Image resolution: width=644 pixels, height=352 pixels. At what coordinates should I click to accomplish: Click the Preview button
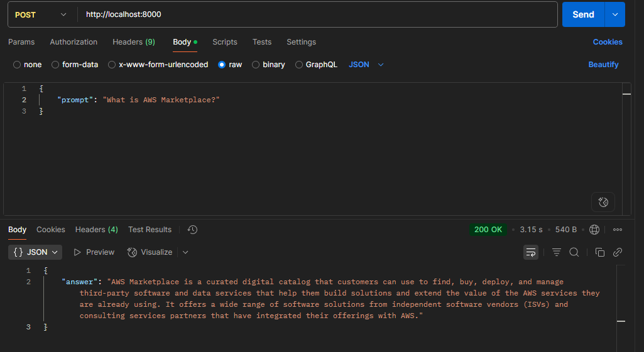pyautogui.click(x=94, y=252)
